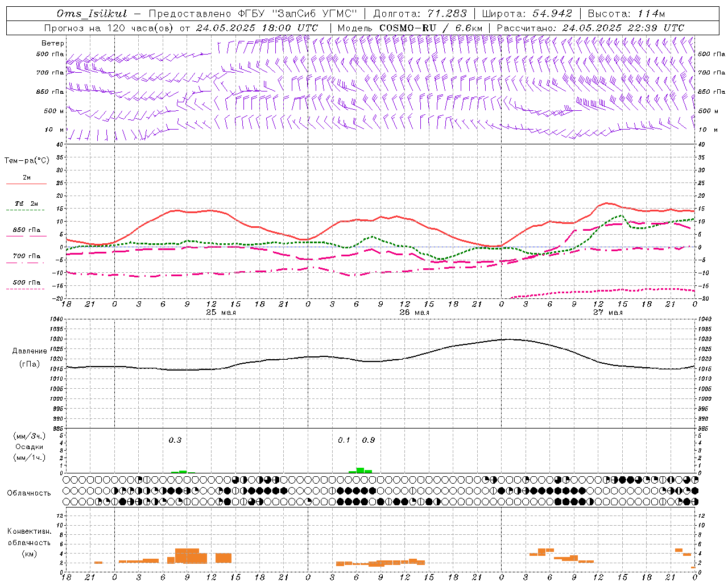
Task: Click the Рассчитано: 24.05.2025 22:39 UTC timestamp
Action: point(590,28)
